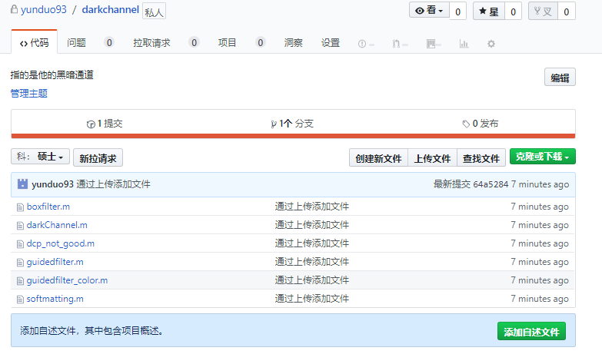Click the 7 minutes ago timestamp in darkChannel.m row
Viewport: 602px width, 364px height.
pos(540,225)
